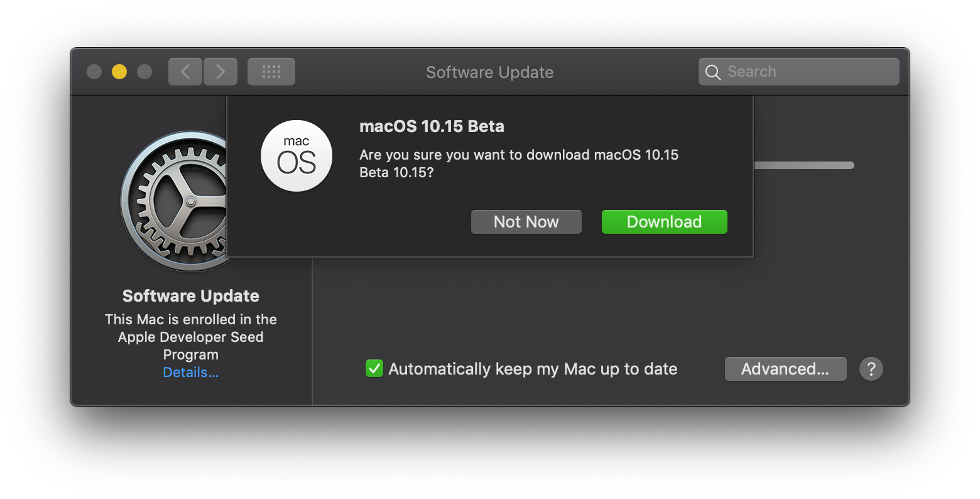Screen dimensions: 980x499
Task: Click the magnifying glass search icon
Action: coord(712,72)
